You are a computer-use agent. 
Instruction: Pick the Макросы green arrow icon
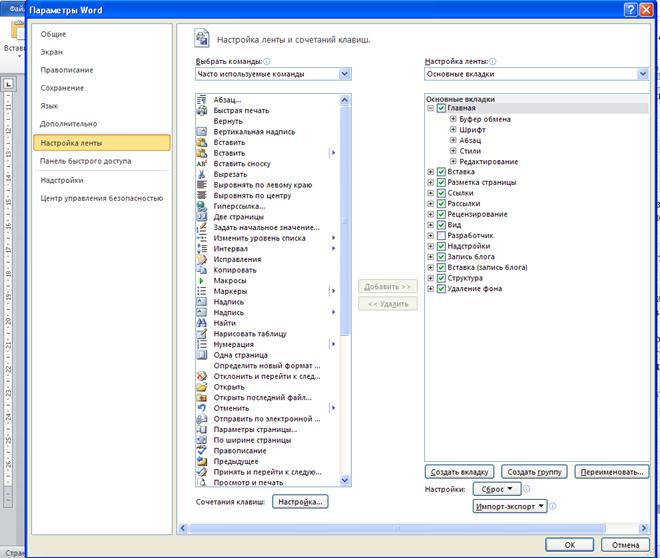pos(202,280)
